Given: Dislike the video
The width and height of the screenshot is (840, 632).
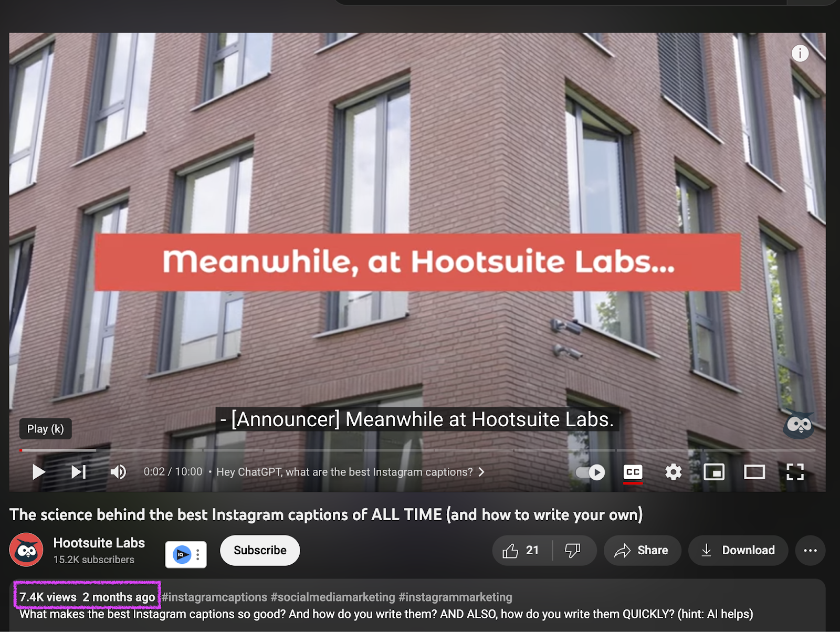Looking at the screenshot, I should tap(573, 550).
